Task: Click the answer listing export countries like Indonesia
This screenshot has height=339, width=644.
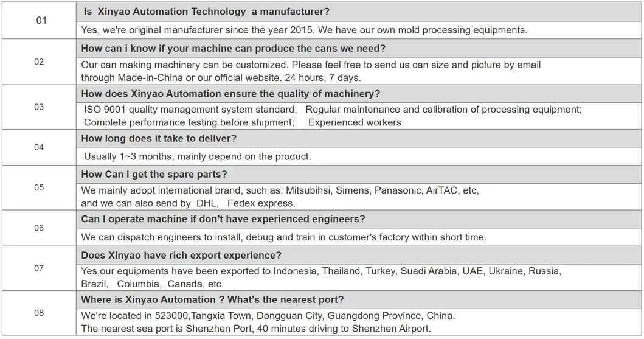Action: click(x=321, y=270)
